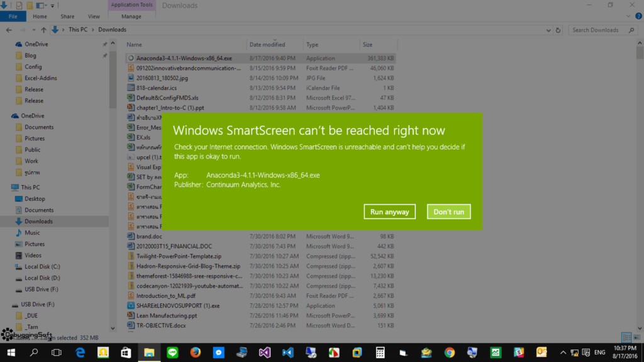Viewport: 644px width, 362px height.
Task: Select TR-OBJECTIVE.docx file
Action: pos(161,325)
